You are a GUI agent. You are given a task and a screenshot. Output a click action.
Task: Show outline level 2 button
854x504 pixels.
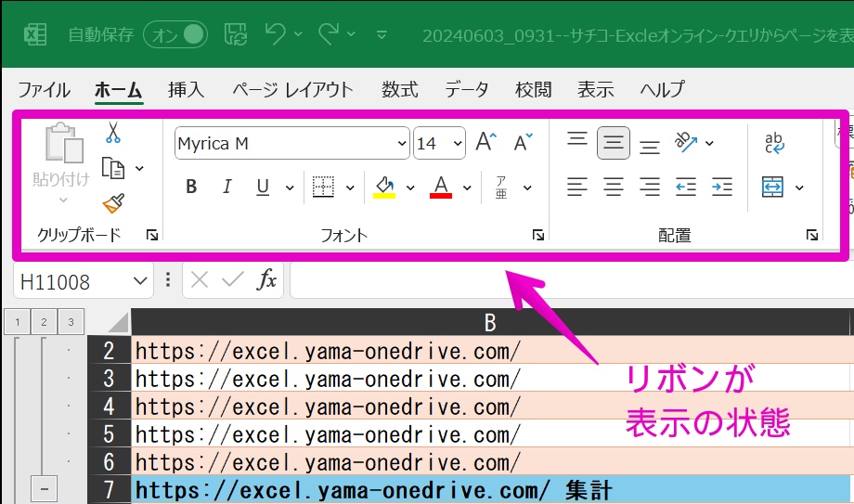click(x=44, y=321)
